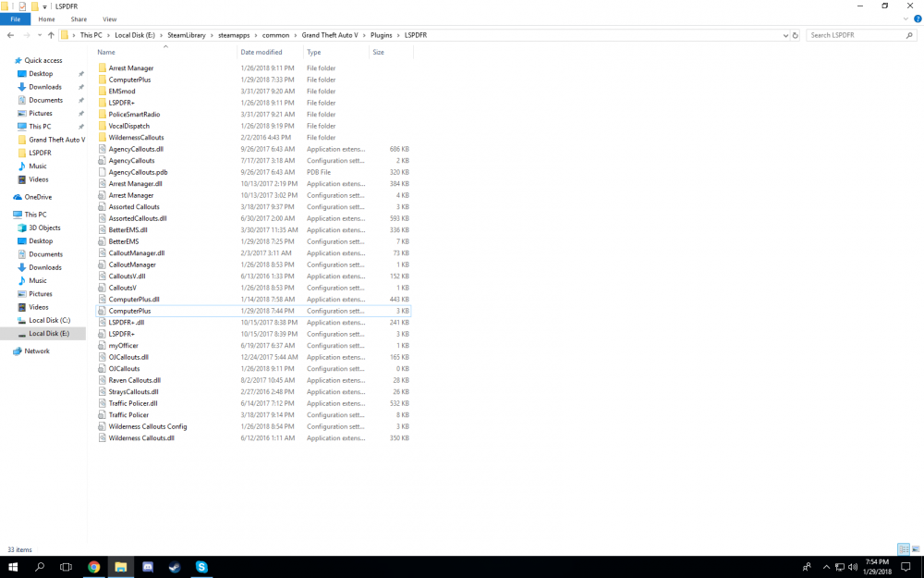Go to common in the breadcrumb path
924x578 pixels.
275,35
